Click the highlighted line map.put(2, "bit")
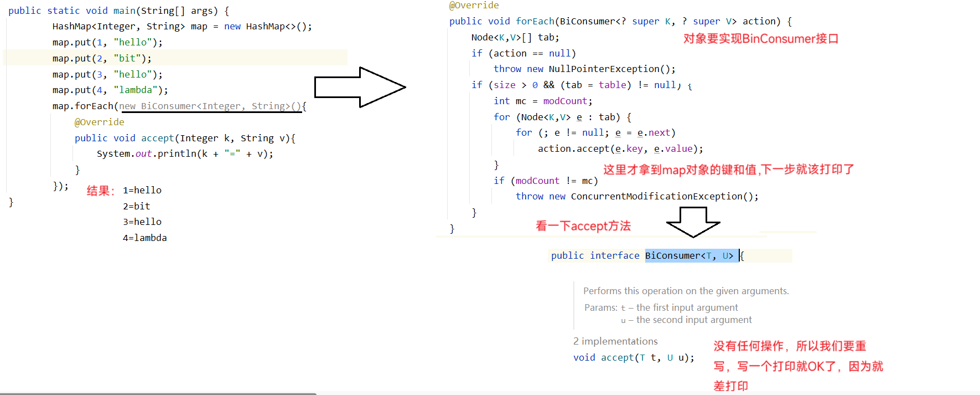 (x=102, y=58)
